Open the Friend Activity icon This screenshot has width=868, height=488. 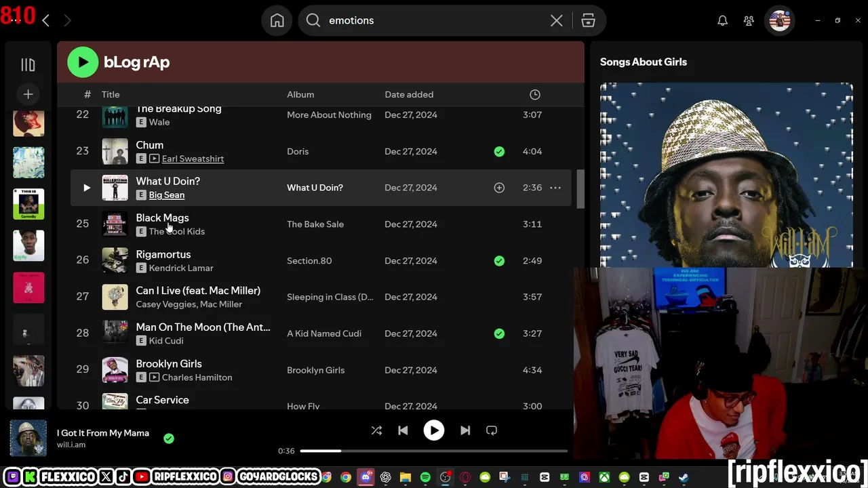[x=749, y=20]
